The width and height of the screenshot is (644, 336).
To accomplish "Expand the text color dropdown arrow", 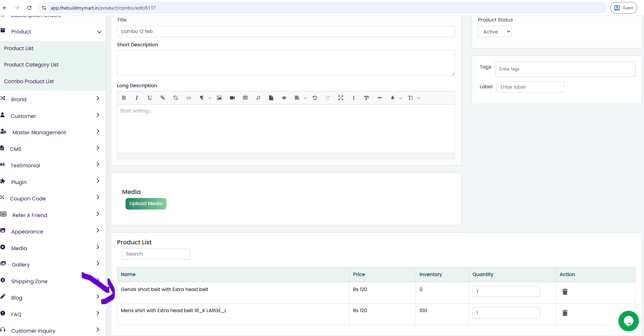I will click(401, 98).
